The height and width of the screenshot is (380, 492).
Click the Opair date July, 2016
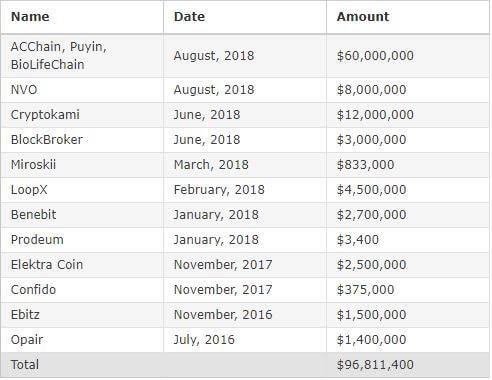click(x=204, y=340)
